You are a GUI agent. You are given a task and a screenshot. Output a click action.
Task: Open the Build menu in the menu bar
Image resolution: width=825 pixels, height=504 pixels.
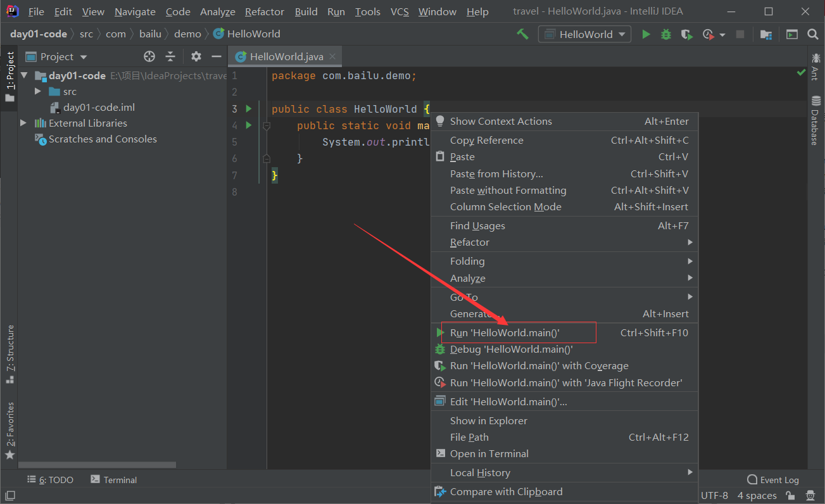306,11
